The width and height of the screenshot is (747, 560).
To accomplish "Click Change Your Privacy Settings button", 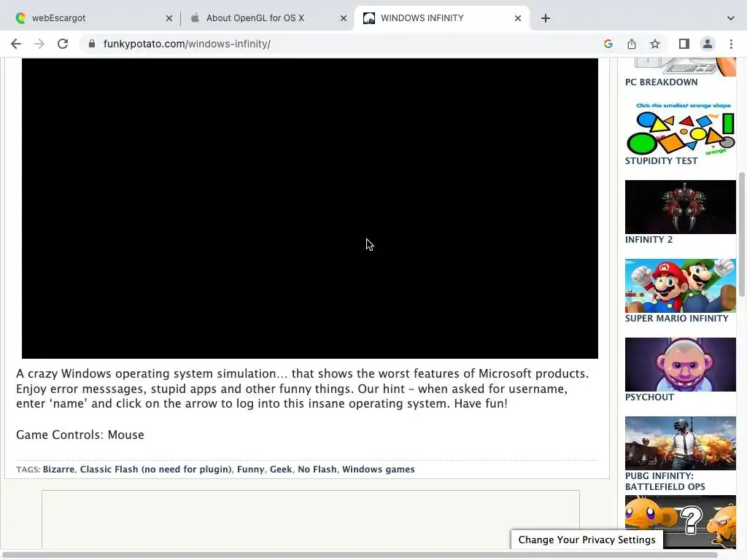I will point(587,540).
